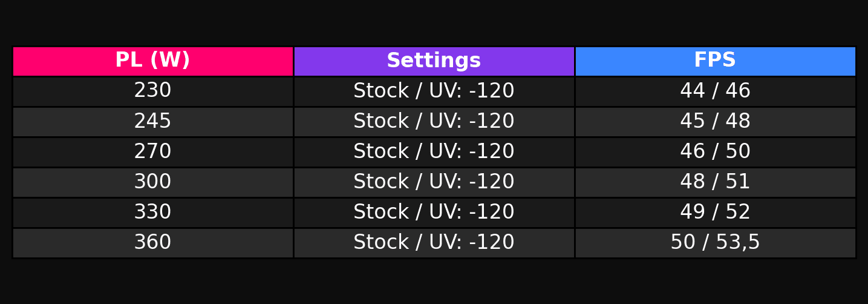The height and width of the screenshot is (304, 868).
Task: Select the 300 power limit cell
Action: pos(152,182)
